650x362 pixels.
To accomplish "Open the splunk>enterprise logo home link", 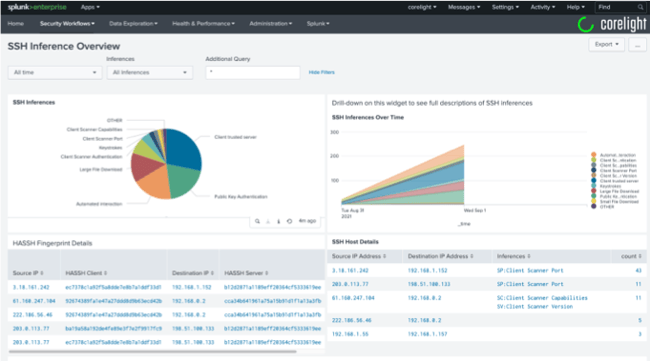I will 37,7.
